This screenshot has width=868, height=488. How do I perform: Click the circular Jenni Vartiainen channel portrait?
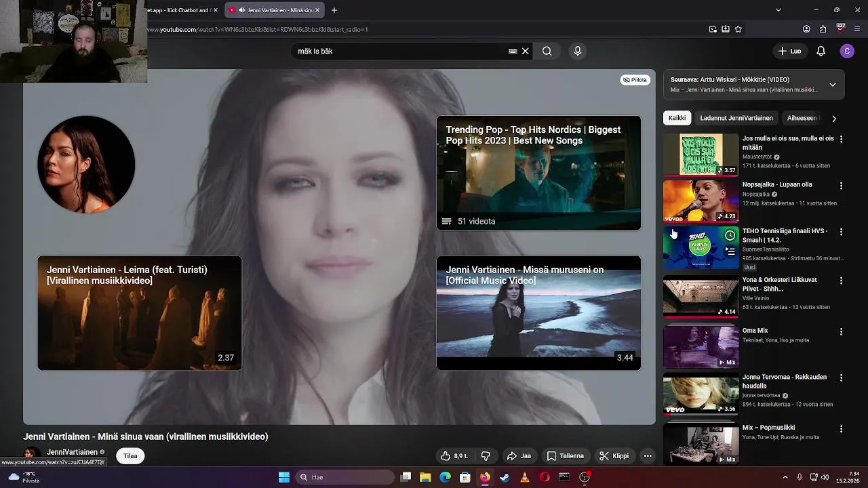(x=86, y=164)
